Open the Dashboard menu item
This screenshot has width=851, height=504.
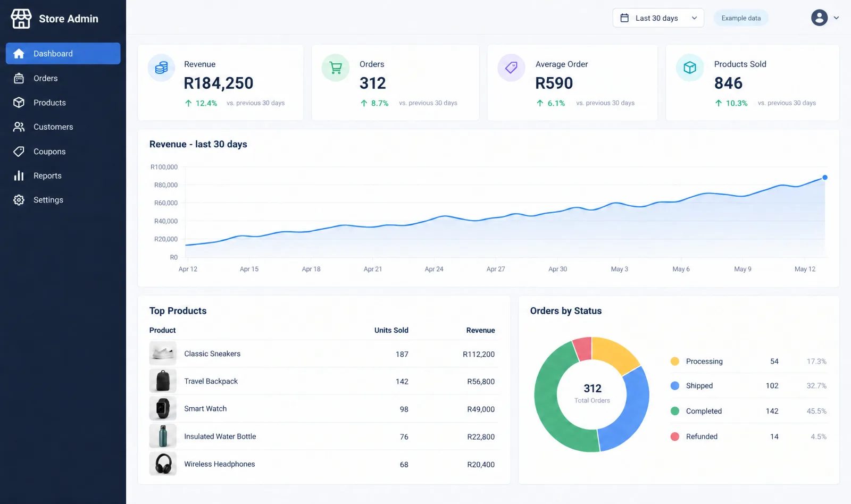click(63, 54)
